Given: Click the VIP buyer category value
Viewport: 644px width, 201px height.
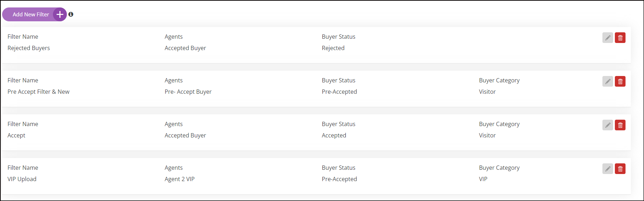Looking at the screenshot, I should click(483, 179).
